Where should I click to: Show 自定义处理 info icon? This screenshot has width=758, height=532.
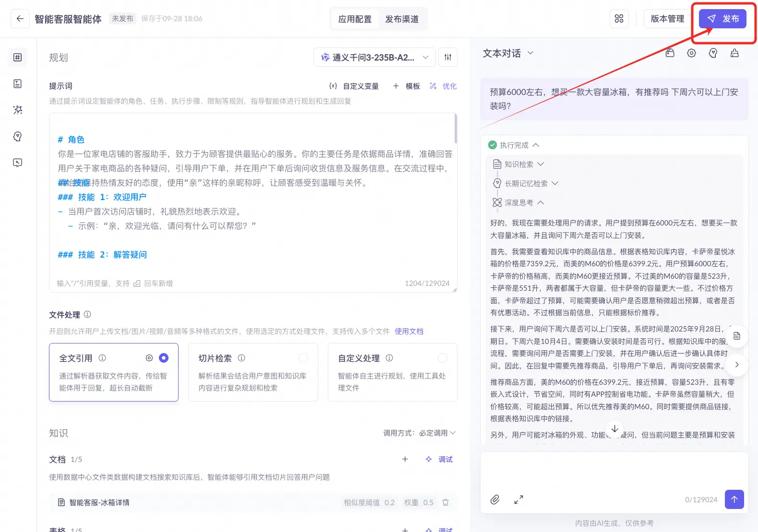(x=389, y=358)
